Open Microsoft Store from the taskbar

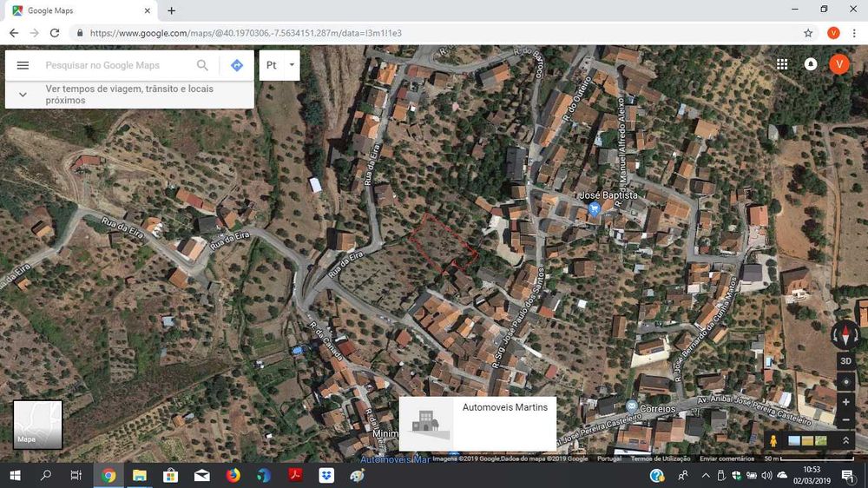pyautogui.click(x=170, y=475)
